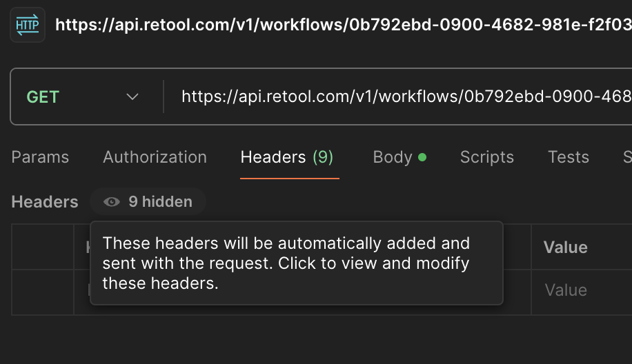Select the Headers (9) tab
This screenshot has width=632, height=364.
(287, 157)
